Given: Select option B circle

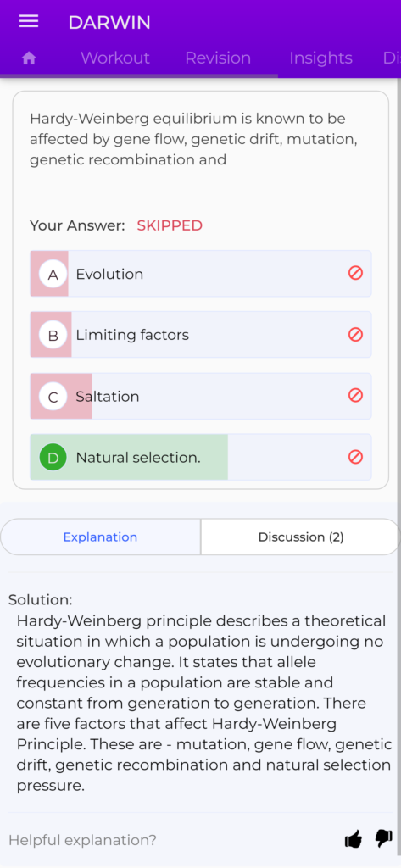Looking at the screenshot, I should tap(53, 335).
